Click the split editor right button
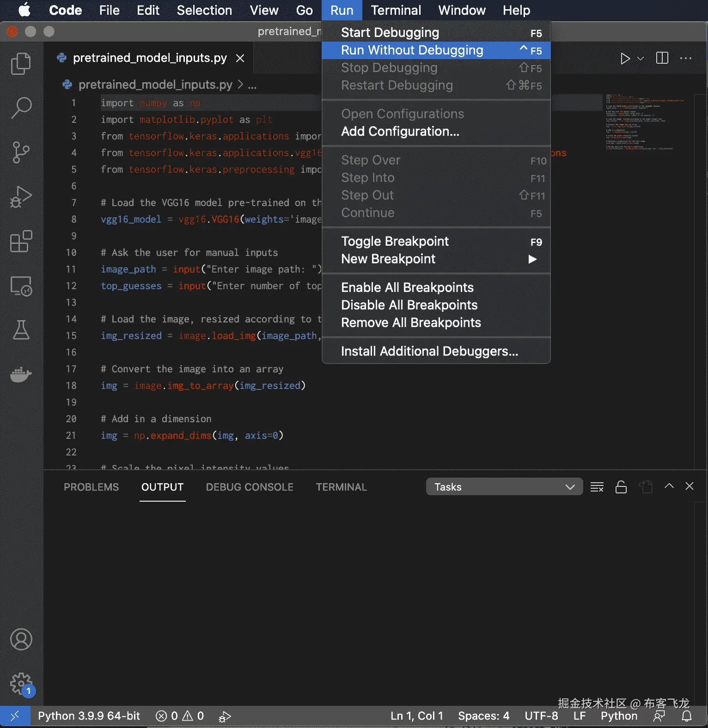 click(x=662, y=58)
